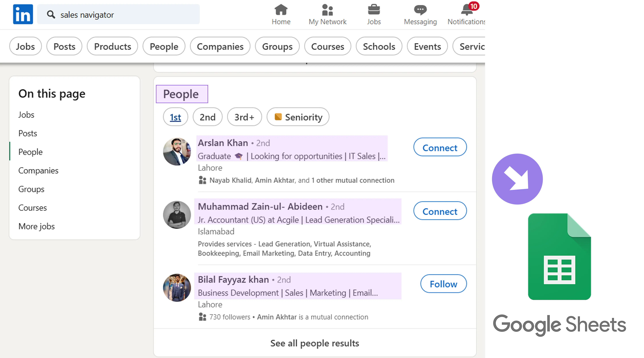
Task: Focus the sales navigator search field
Action: [x=118, y=15]
